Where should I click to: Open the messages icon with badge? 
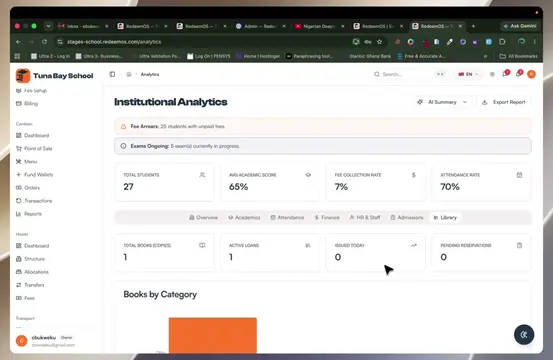[506, 74]
